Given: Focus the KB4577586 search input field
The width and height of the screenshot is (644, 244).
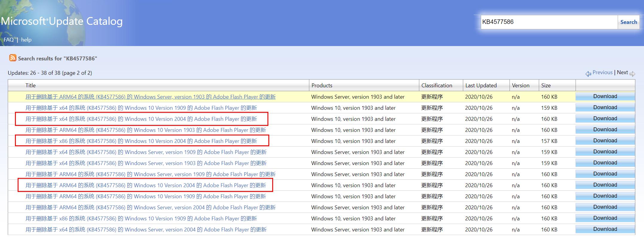Looking at the screenshot, I should pyautogui.click(x=549, y=22).
